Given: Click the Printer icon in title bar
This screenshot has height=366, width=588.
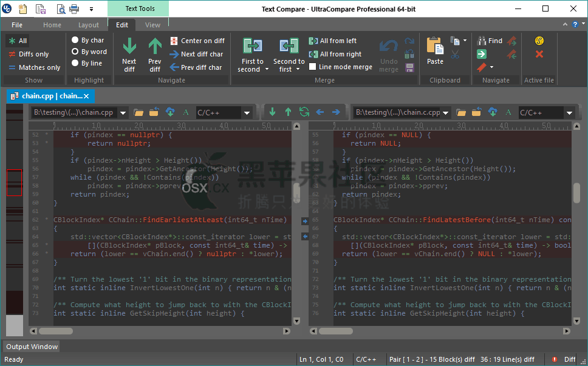Looking at the screenshot, I should point(75,8).
